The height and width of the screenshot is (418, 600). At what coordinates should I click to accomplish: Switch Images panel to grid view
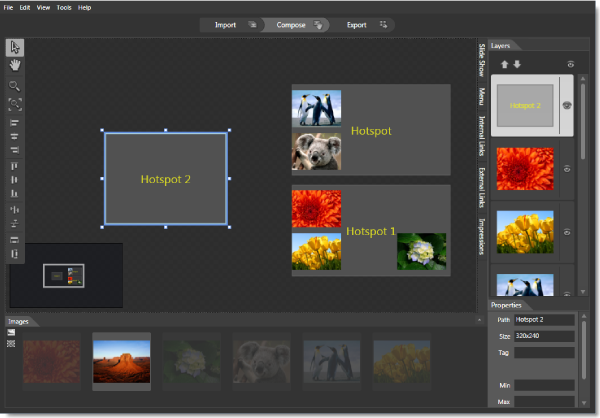pos(11,343)
